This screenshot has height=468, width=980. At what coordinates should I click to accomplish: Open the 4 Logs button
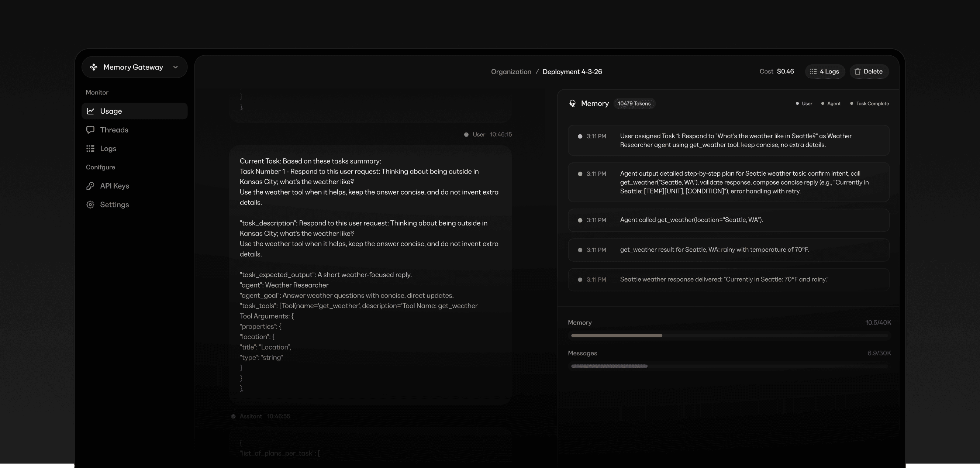(824, 72)
